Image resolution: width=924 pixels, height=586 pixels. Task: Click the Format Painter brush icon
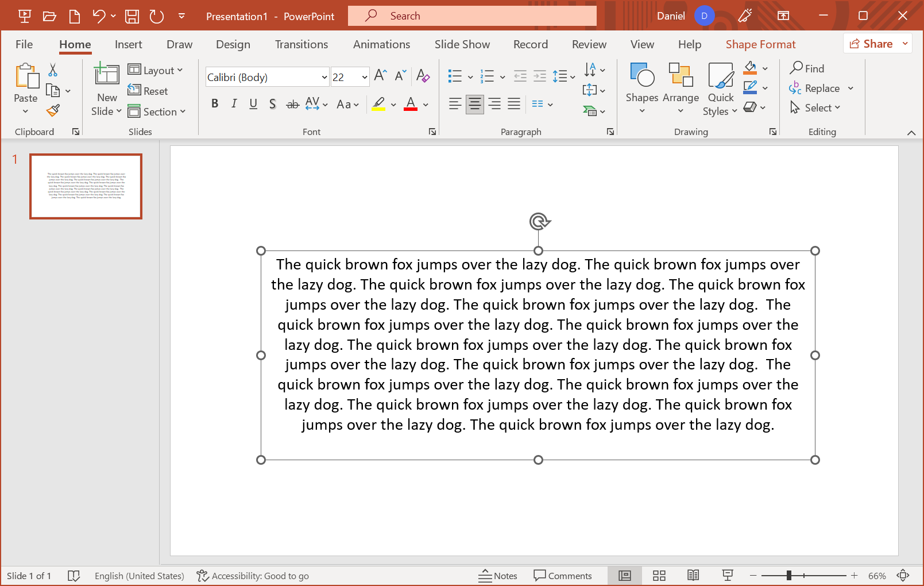tap(53, 110)
